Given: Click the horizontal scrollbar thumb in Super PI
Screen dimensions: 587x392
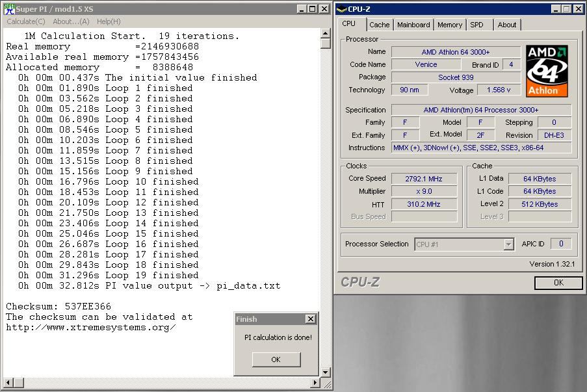Looking at the screenshot, I should point(18,383).
